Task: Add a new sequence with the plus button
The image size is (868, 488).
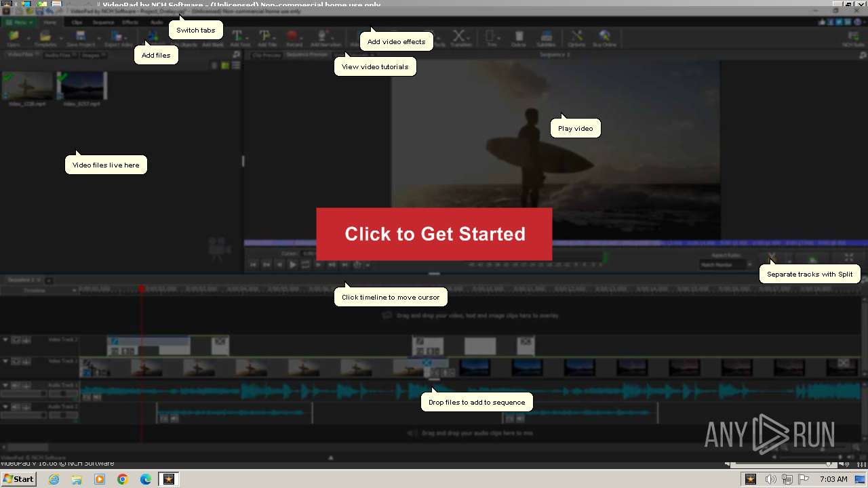Action: [49, 280]
